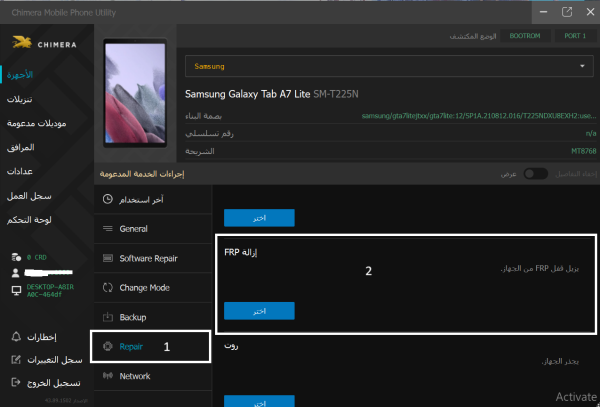Click the General lines icon
This screenshot has height=407, width=600.
[108, 228]
